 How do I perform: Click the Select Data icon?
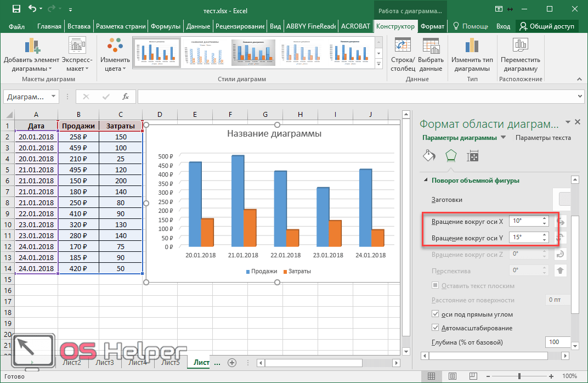431,47
